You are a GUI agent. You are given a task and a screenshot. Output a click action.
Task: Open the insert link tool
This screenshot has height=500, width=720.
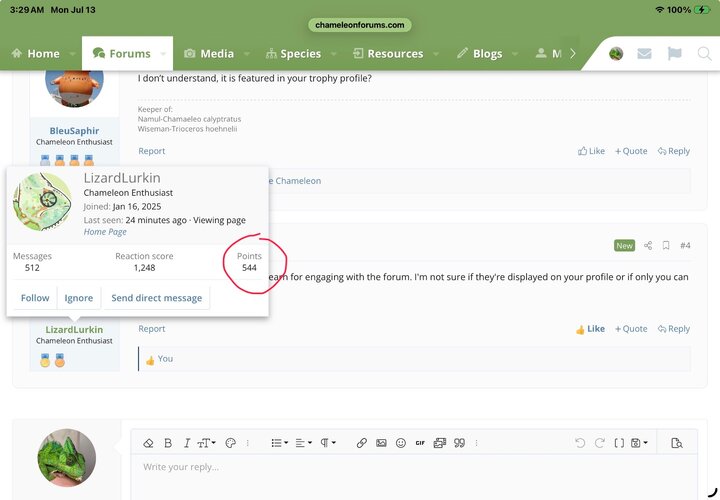coord(362,443)
